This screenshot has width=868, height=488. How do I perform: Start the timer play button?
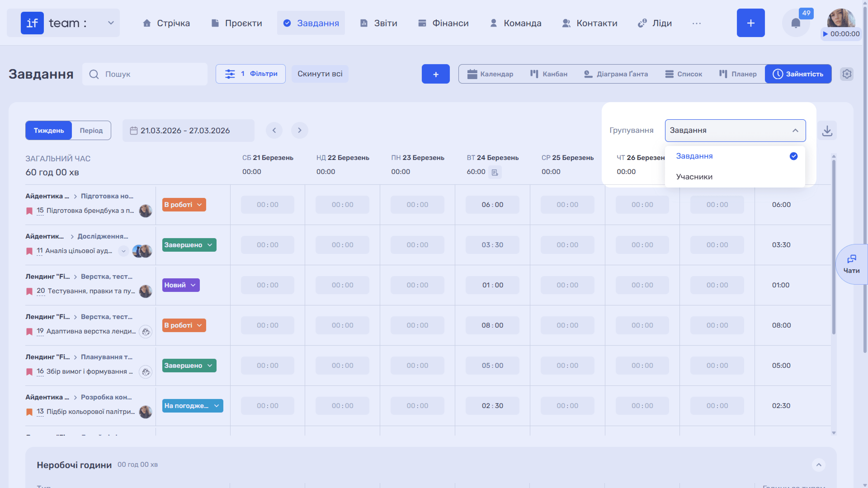825,34
